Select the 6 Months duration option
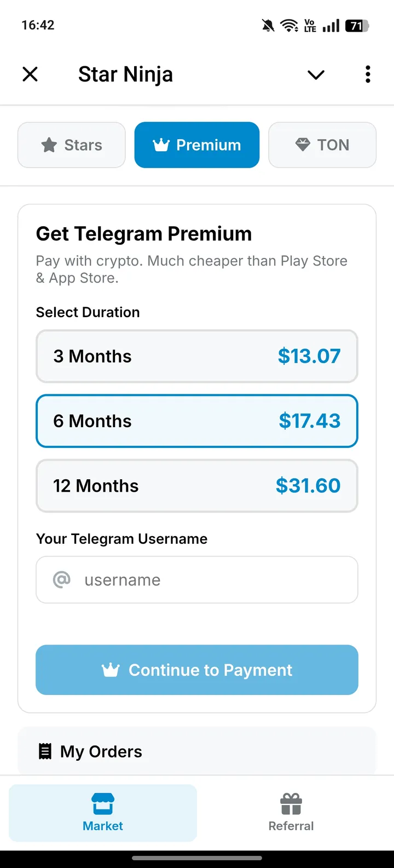The height and width of the screenshot is (868, 394). pos(197,421)
